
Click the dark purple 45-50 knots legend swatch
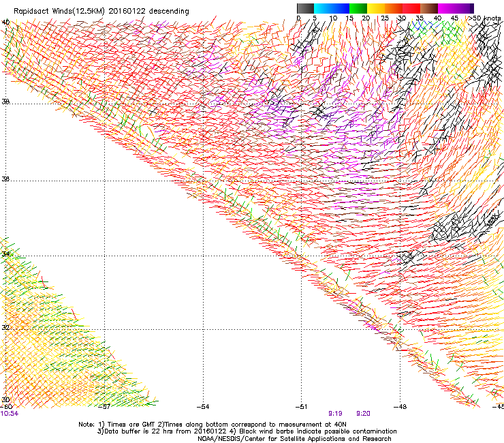coord(464,8)
